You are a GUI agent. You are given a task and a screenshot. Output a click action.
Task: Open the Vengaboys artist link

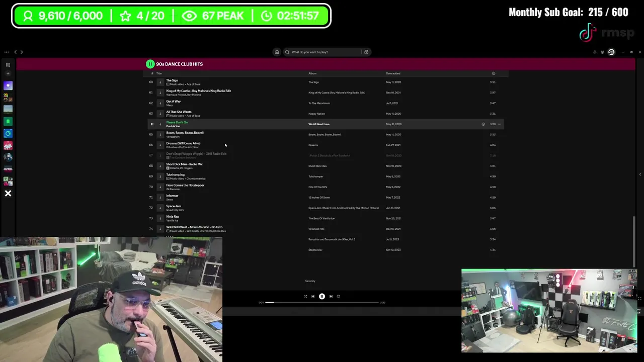pyautogui.click(x=173, y=137)
